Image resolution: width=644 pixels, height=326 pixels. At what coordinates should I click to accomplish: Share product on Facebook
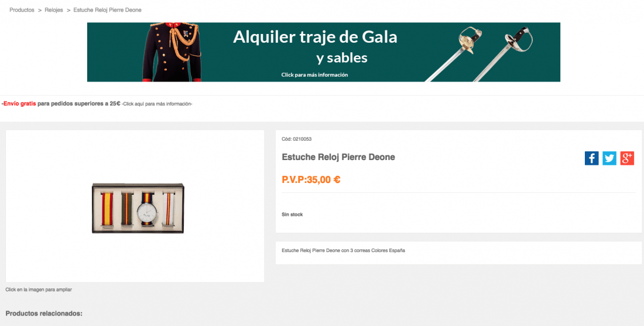[591, 158]
